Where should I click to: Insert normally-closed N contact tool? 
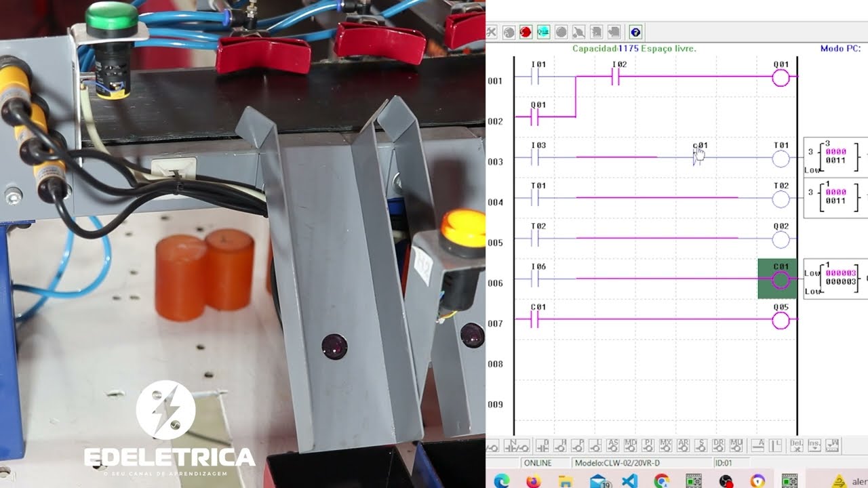coord(517,446)
